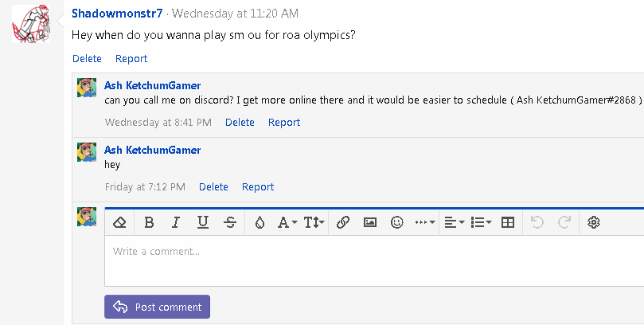Insert an image into the comment
Viewport: 644px width, 325px height.
click(x=370, y=223)
